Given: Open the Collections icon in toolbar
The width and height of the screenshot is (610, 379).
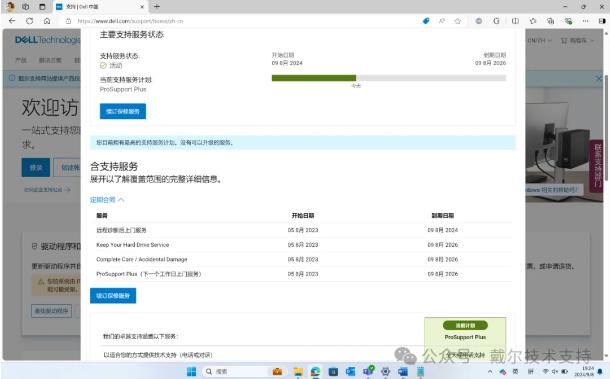Looking at the screenshot, I should [x=550, y=21].
